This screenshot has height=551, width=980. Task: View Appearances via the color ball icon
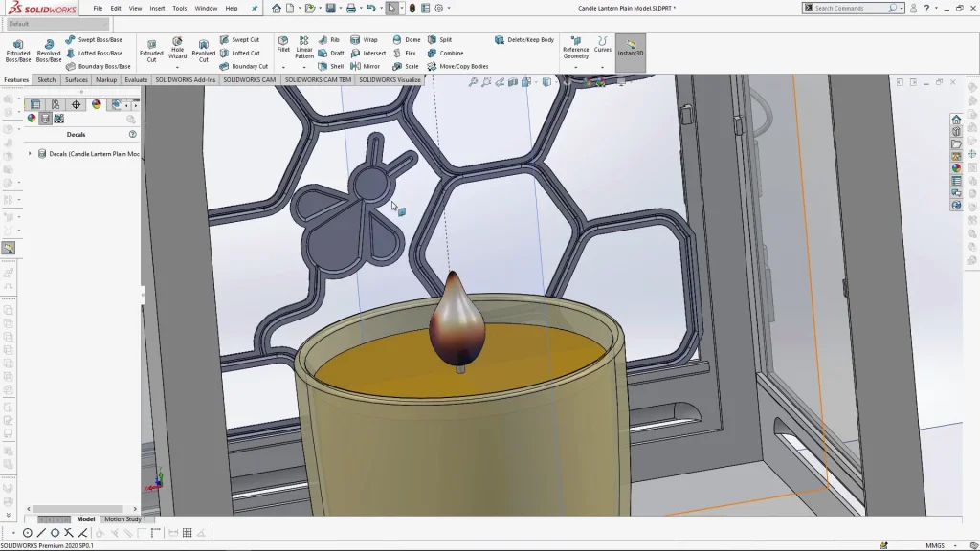click(32, 119)
